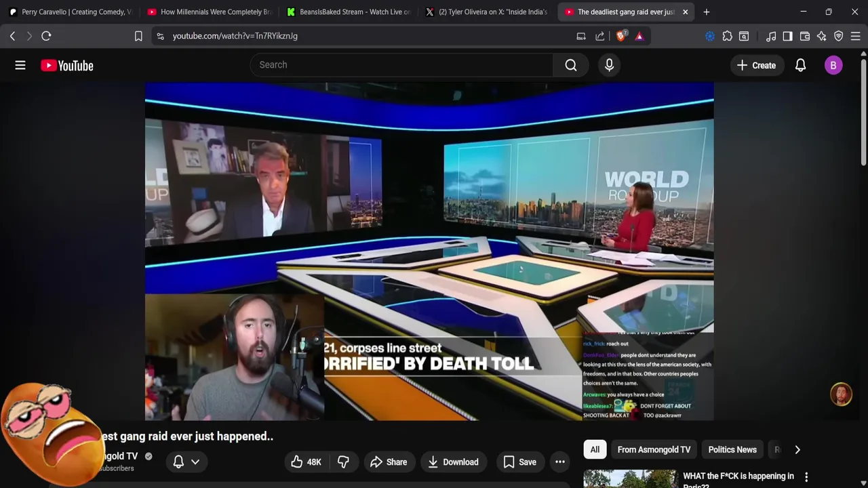
Task: Share this page via address bar icon
Action: [600, 36]
